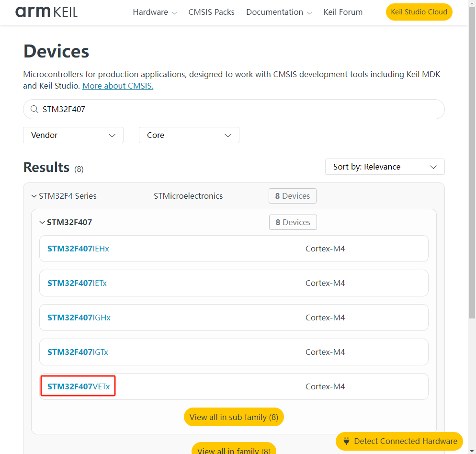Follow the More about CMSIS link
The width and height of the screenshot is (476, 454).
coord(118,86)
